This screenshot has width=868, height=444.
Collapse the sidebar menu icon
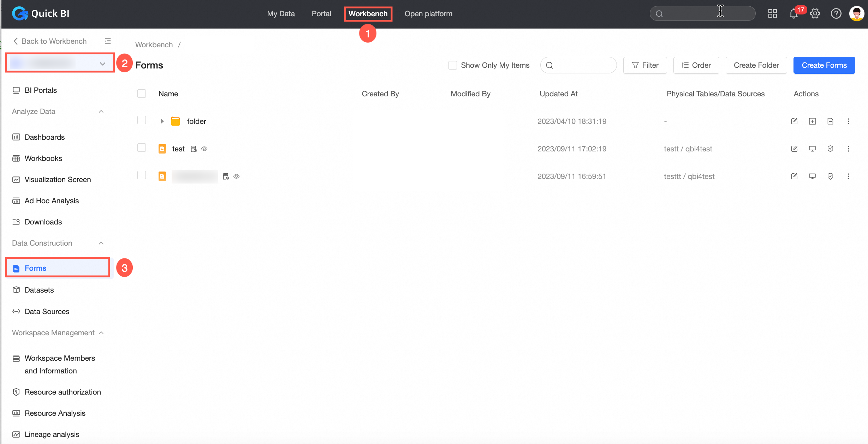pyautogui.click(x=108, y=41)
